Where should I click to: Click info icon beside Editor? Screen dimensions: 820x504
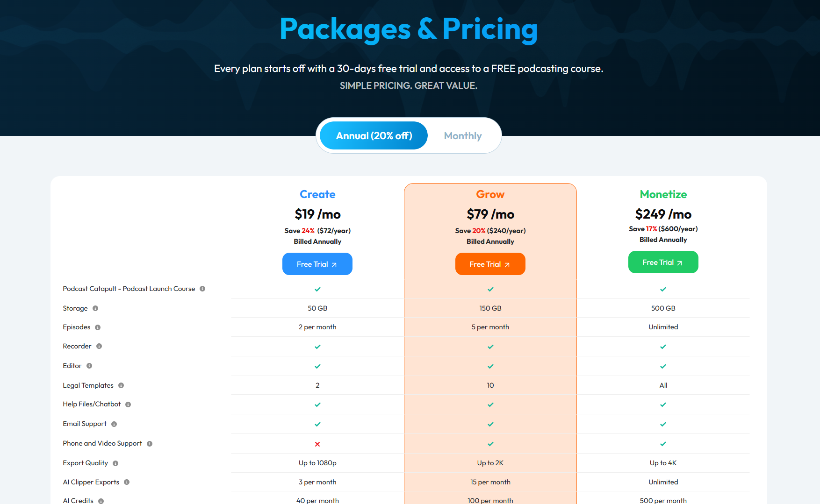tap(89, 366)
